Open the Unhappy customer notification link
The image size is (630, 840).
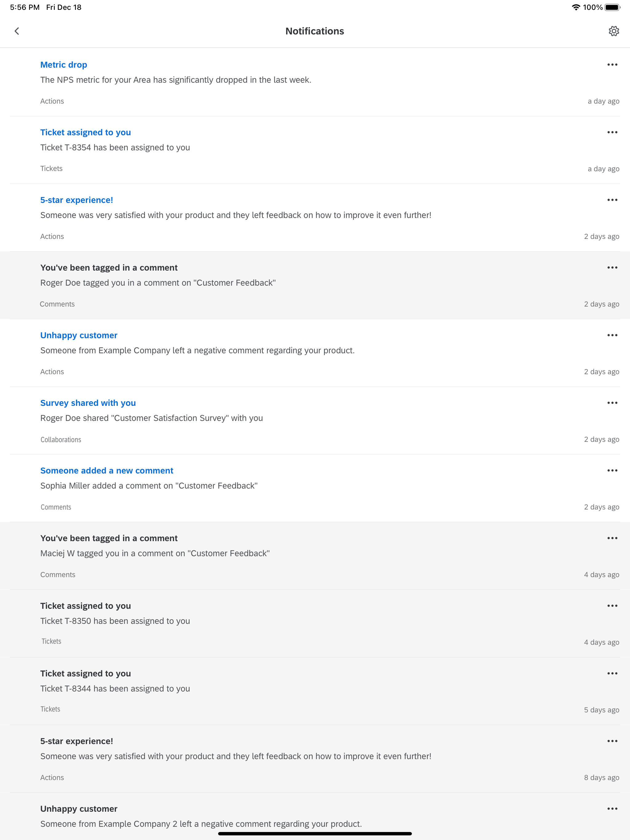[79, 335]
